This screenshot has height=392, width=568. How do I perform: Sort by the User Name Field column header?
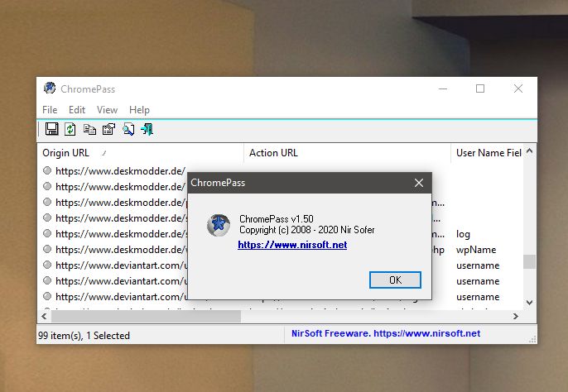(x=487, y=153)
